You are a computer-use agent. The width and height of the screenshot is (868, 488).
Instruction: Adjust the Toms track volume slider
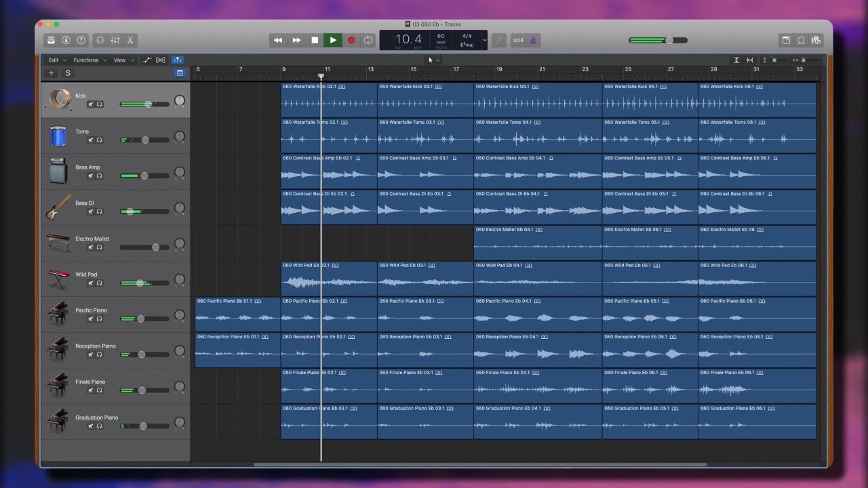pos(144,140)
